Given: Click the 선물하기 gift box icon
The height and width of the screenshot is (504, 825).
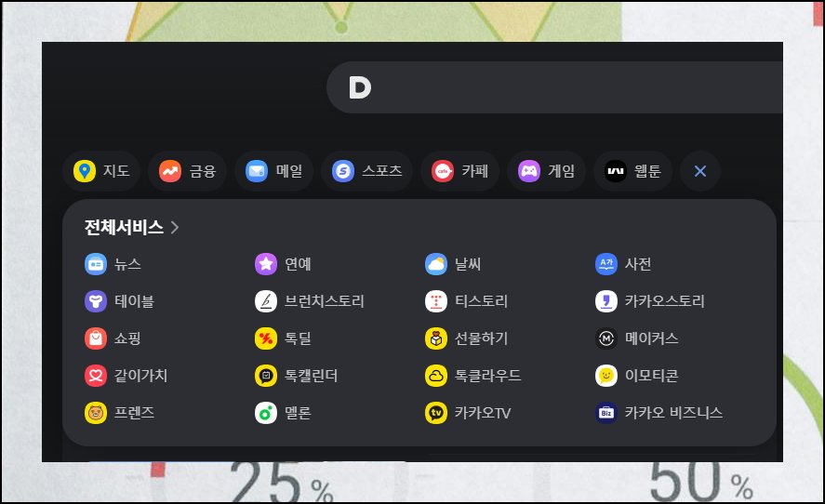Looking at the screenshot, I should (x=436, y=338).
